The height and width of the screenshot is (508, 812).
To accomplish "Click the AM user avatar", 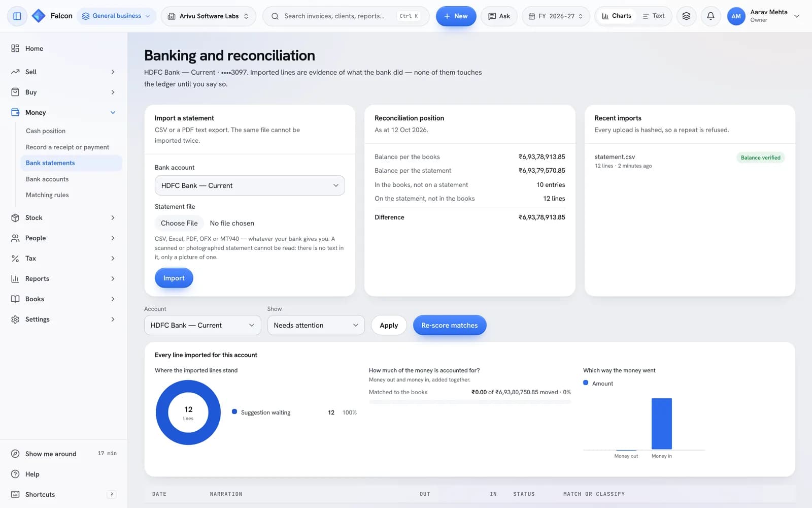I will (x=736, y=16).
